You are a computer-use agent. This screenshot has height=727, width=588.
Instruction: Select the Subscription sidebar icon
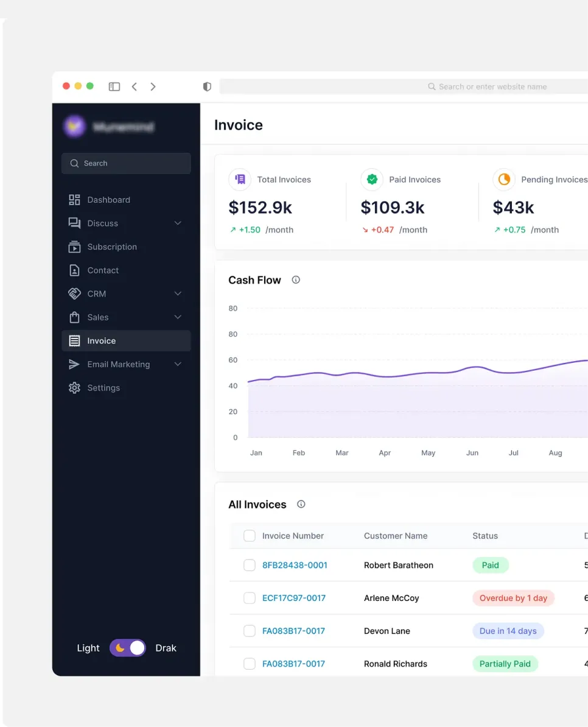coord(73,247)
